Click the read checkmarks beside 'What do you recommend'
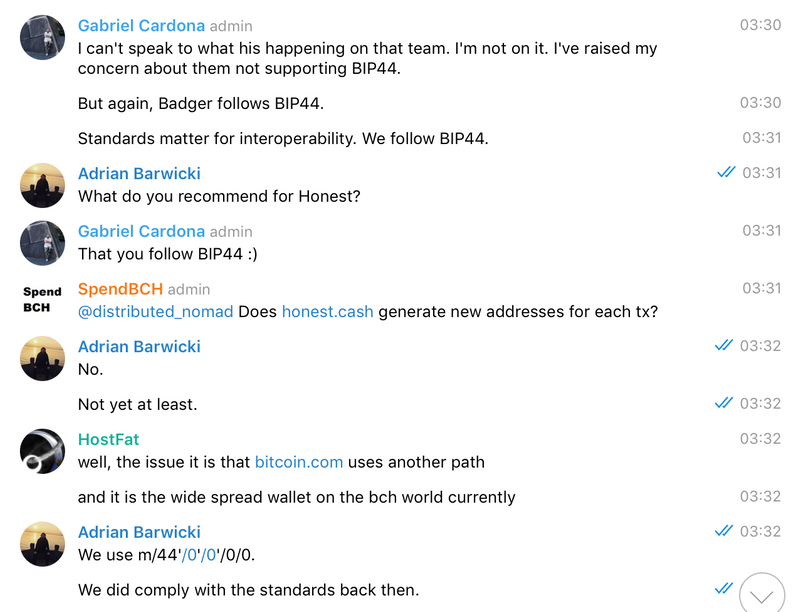The width and height of the screenshot is (800, 612). pyautogui.click(x=726, y=172)
